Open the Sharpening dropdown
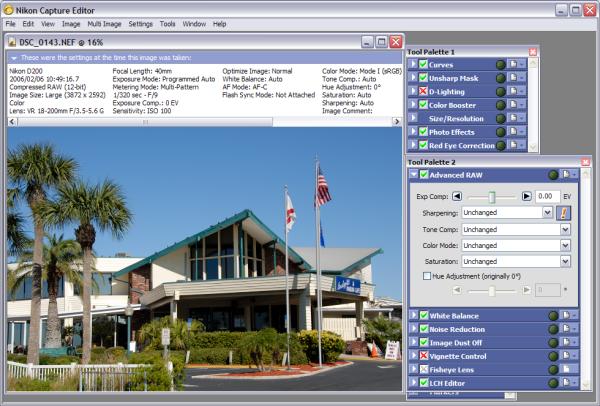Screen dimensions: 600x406 [x=547, y=212]
